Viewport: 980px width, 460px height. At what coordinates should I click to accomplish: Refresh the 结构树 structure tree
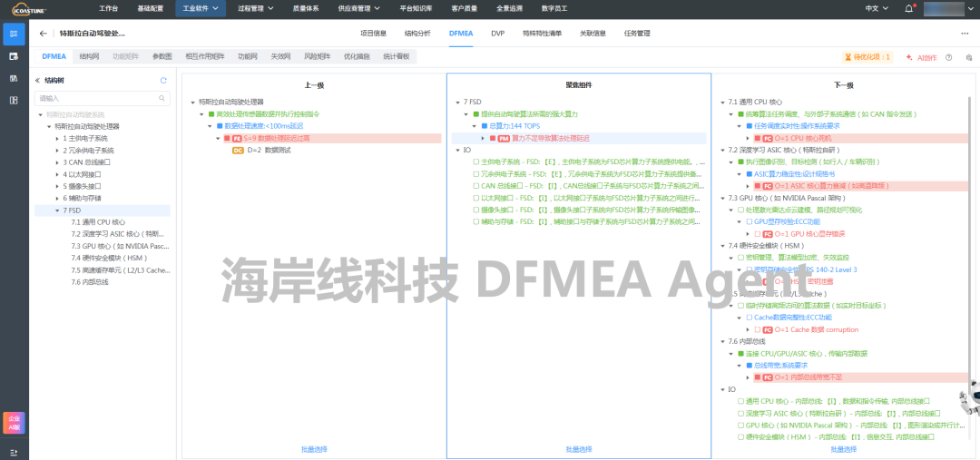[163, 80]
